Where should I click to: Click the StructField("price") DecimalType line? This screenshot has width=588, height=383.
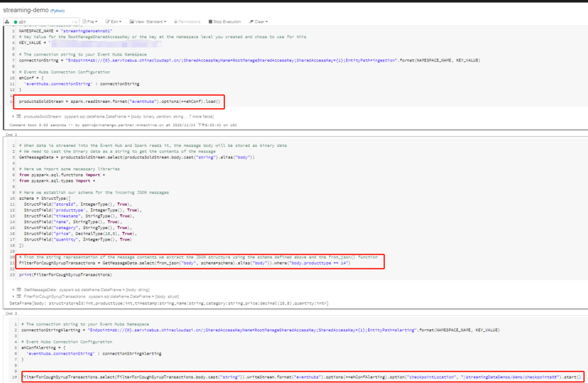click(x=80, y=234)
